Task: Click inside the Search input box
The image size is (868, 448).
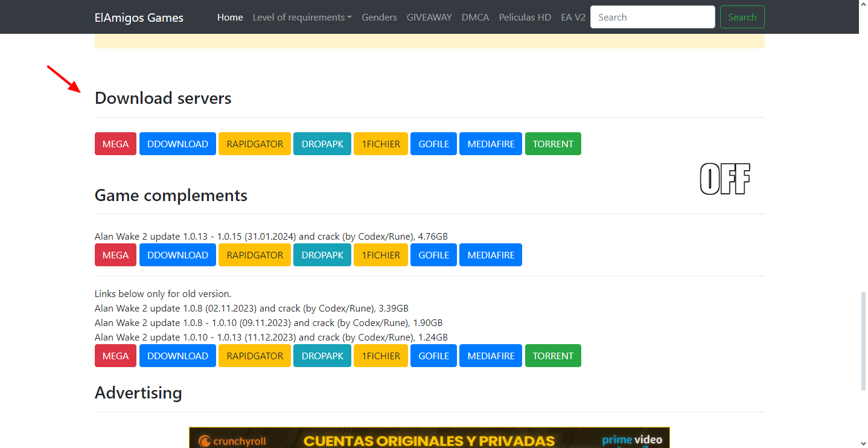Action: coord(652,17)
